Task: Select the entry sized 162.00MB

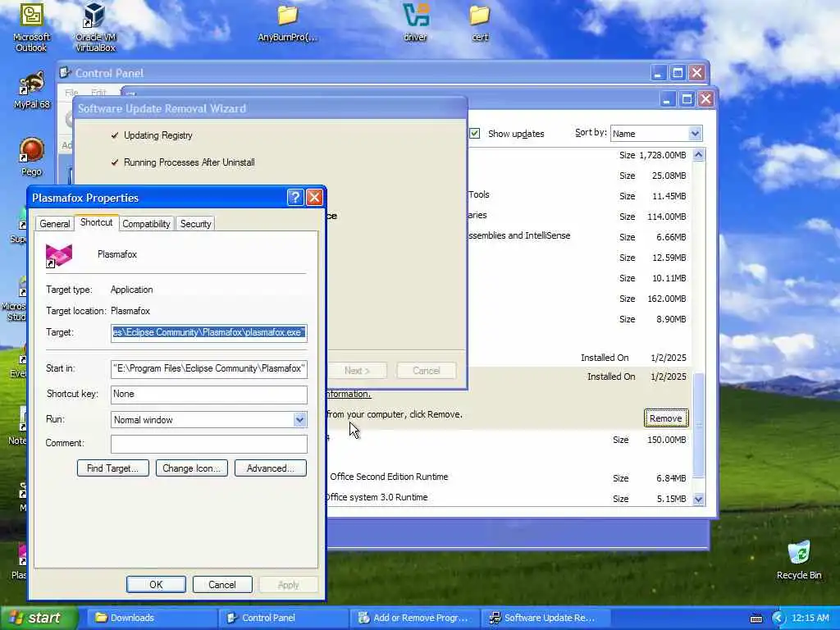Action: (580, 299)
